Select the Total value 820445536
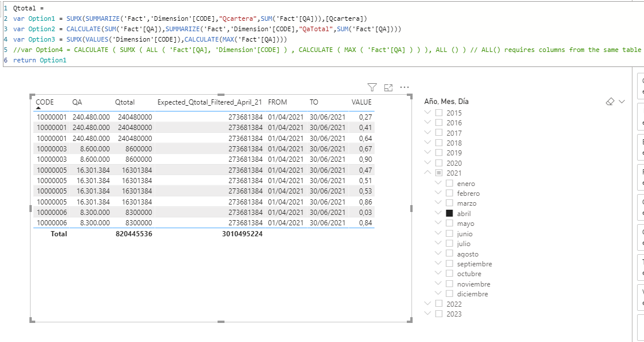 tap(133, 234)
